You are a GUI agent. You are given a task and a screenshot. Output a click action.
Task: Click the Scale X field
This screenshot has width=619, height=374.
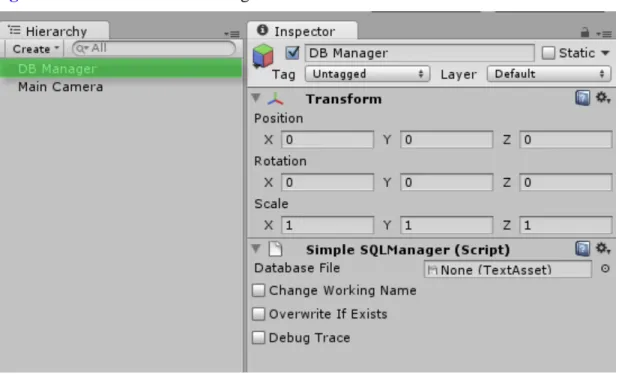coord(328,225)
